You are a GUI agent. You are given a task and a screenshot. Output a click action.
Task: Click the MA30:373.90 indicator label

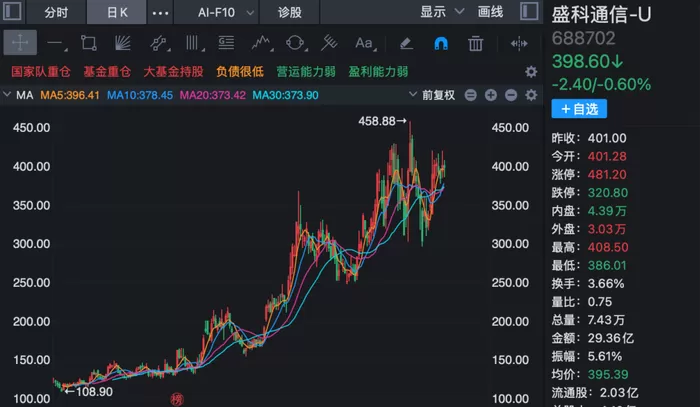click(x=285, y=95)
